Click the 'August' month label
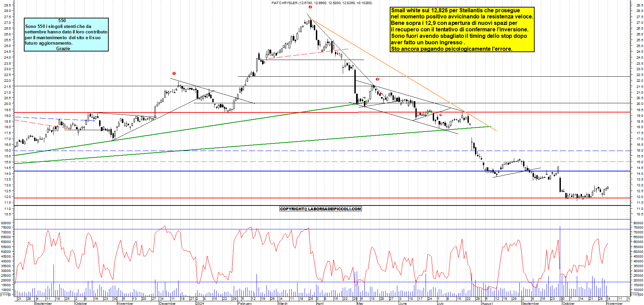The image size is (644, 305). [487, 303]
